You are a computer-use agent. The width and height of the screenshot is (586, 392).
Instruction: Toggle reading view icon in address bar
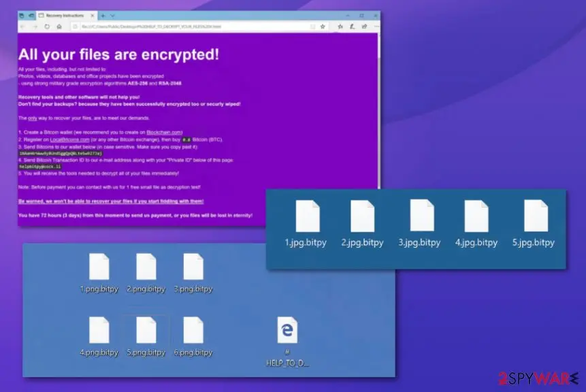coord(312,27)
